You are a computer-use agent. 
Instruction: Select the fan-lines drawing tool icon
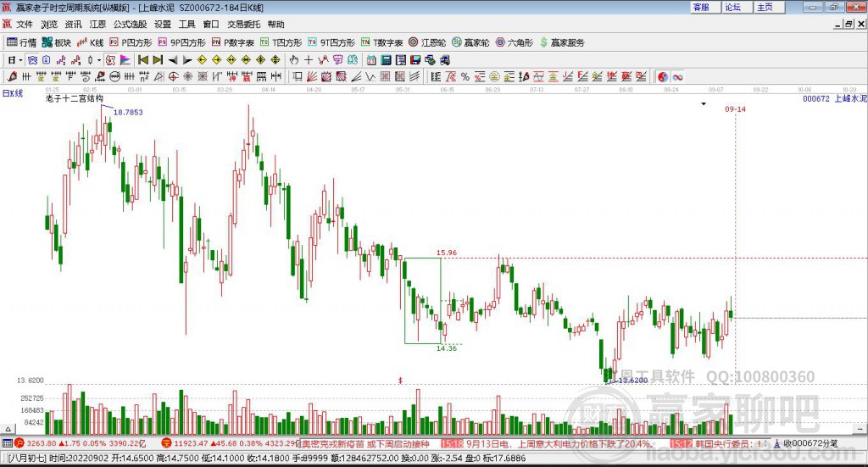tap(313, 77)
